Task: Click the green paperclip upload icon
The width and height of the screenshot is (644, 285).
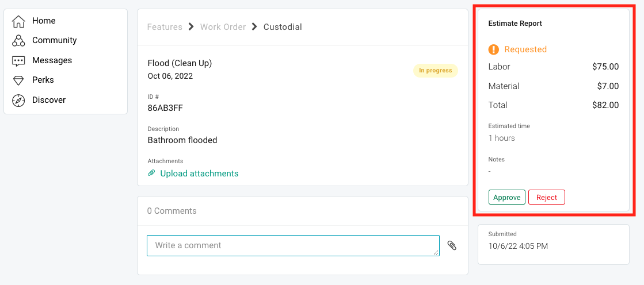Action: (151, 173)
